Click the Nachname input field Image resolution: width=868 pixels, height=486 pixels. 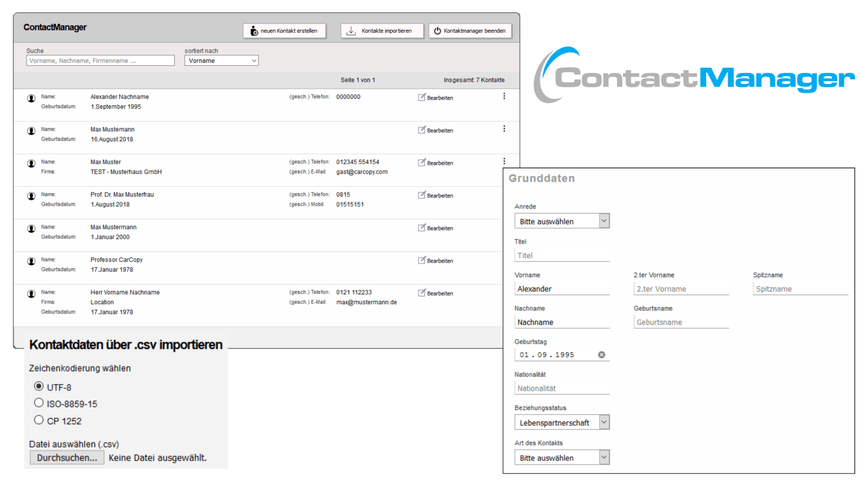coord(562,322)
